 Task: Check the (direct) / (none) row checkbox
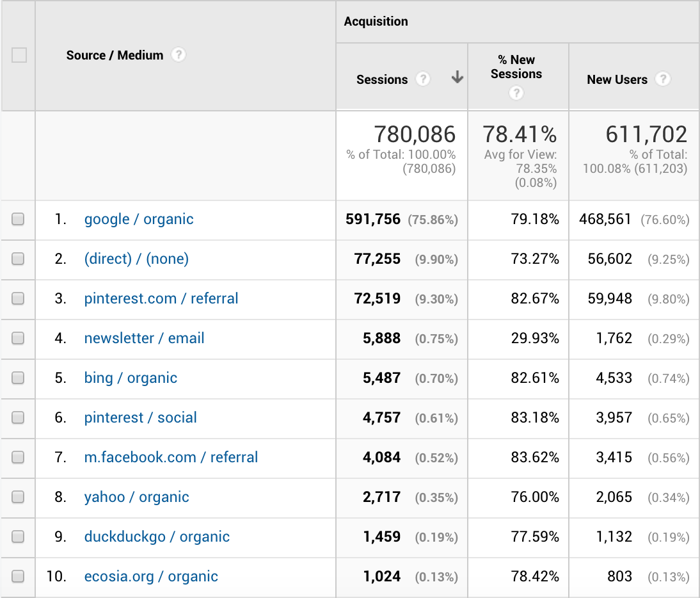18,259
